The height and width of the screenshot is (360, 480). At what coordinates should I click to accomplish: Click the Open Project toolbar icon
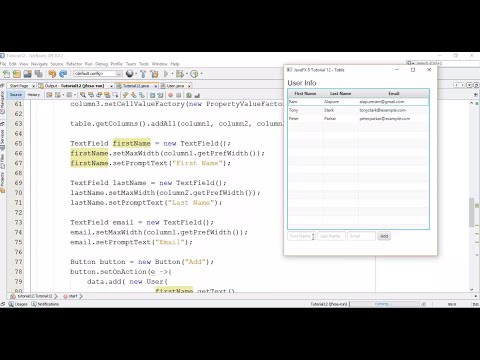[x=28, y=74]
